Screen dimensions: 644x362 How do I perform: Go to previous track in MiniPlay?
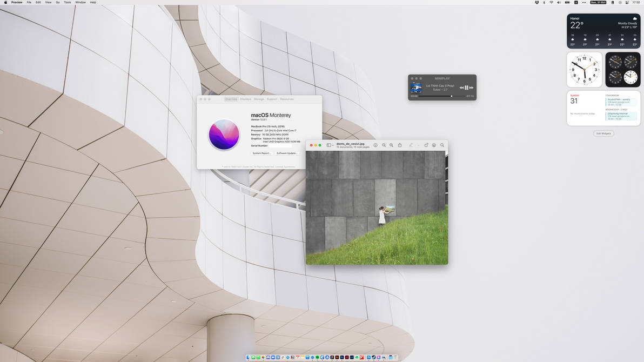point(461,88)
